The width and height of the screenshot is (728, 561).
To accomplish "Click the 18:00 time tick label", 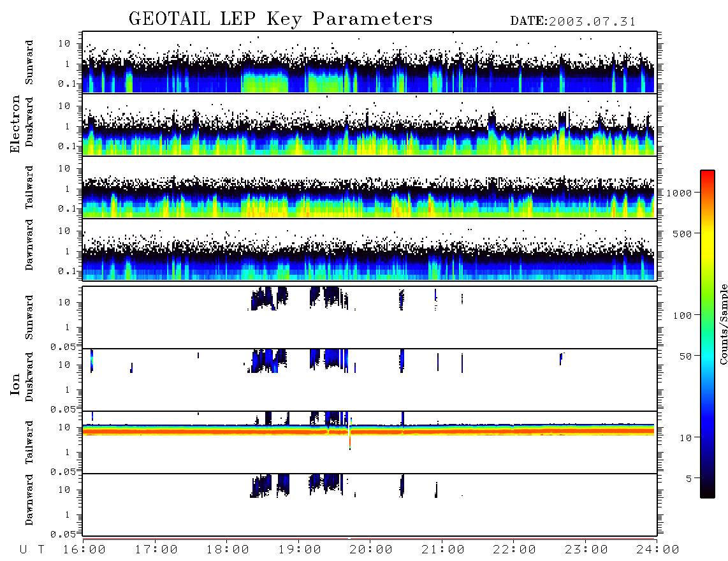I will point(228,550).
